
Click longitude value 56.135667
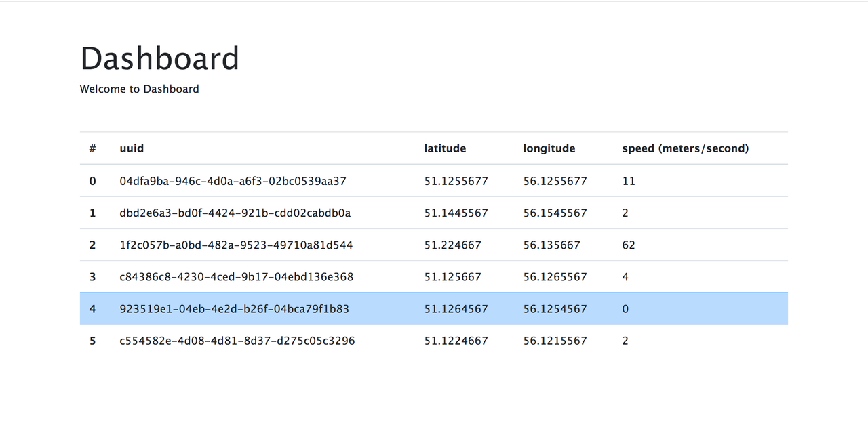pyautogui.click(x=552, y=245)
